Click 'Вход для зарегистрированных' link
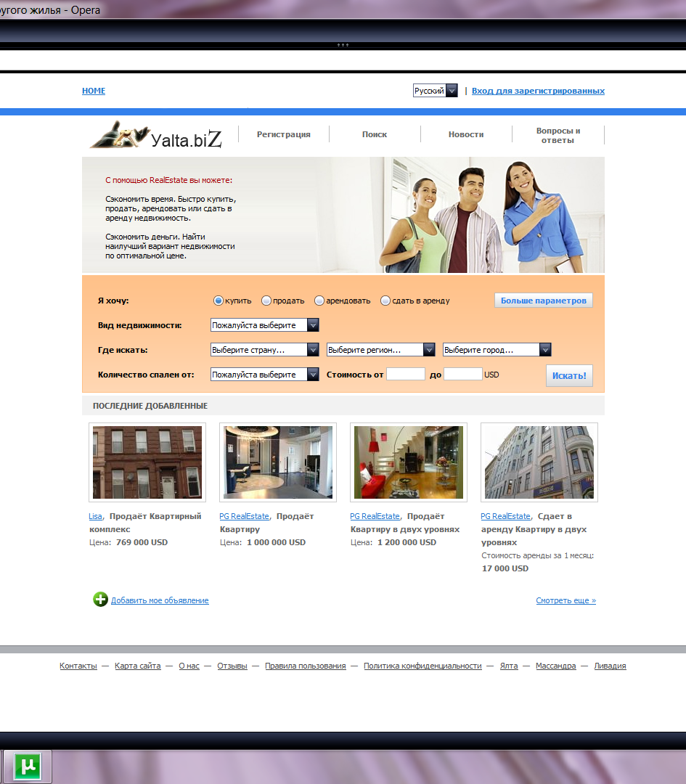 pyautogui.click(x=538, y=91)
